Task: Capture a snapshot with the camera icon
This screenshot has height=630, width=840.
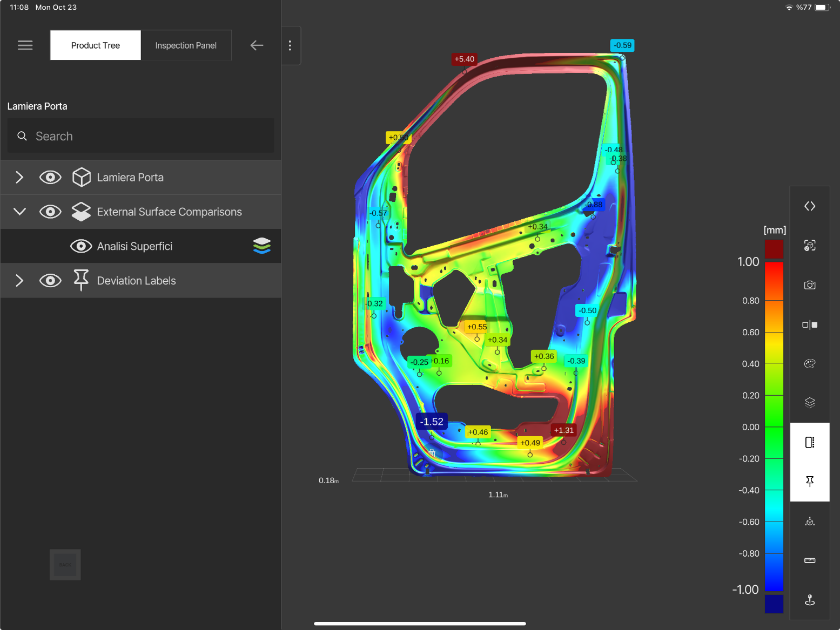Action: coord(810,285)
